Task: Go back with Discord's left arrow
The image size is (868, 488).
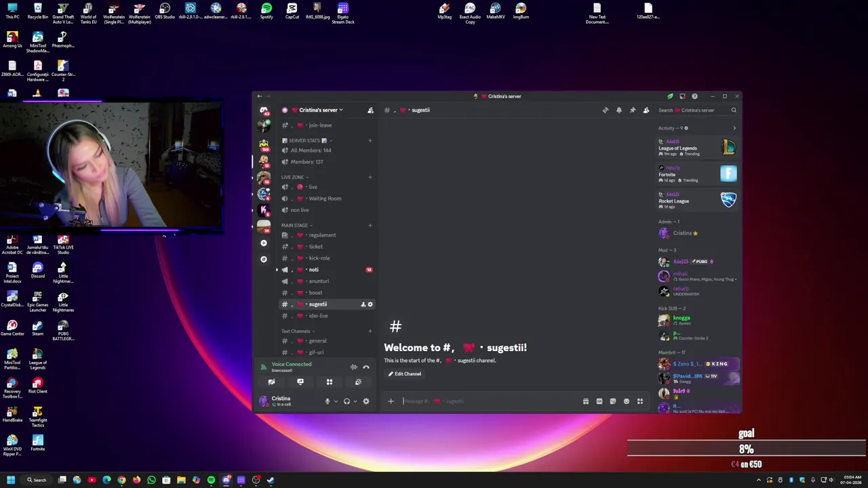Action: [x=259, y=96]
